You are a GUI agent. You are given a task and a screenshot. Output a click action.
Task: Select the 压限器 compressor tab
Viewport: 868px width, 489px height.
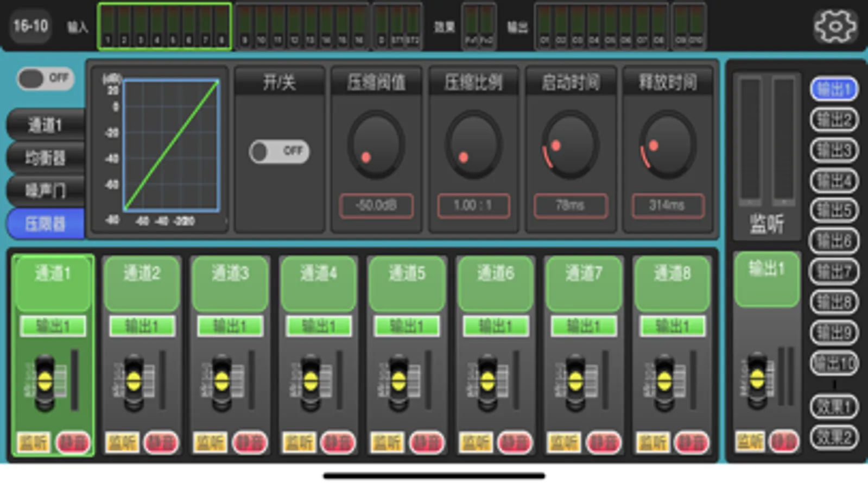46,223
